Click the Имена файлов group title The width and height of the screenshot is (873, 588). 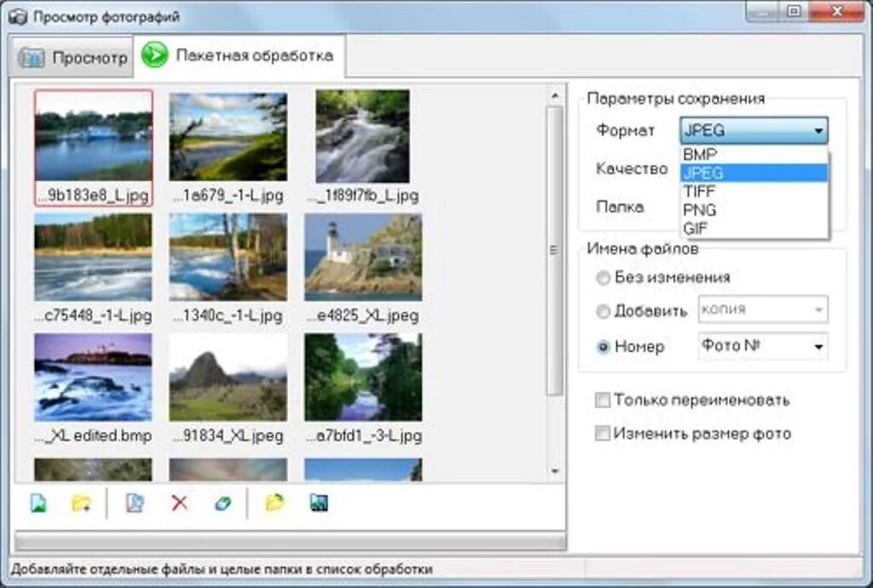[x=643, y=249]
